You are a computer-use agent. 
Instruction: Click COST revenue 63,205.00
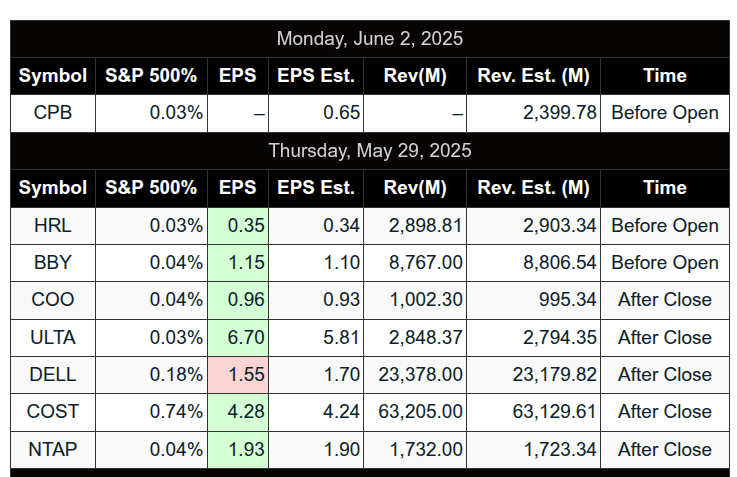(415, 412)
